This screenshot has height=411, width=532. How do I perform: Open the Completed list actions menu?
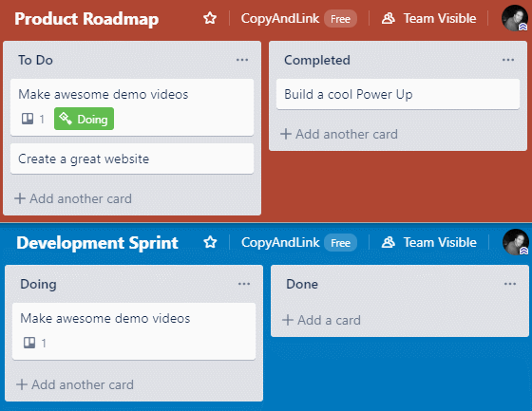pyautogui.click(x=508, y=60)
